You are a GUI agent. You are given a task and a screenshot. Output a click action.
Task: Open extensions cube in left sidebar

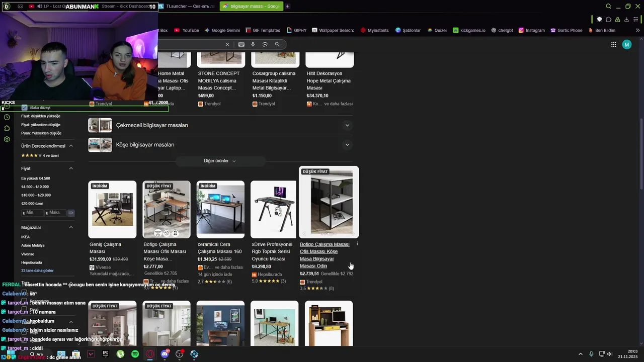pos(7,128)
